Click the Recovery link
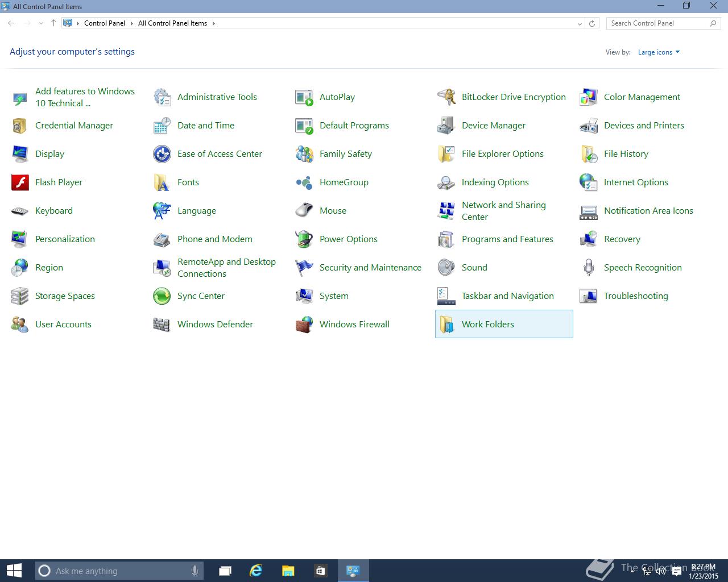The height and width of the screenshot is (582, 728). [622, 239]
